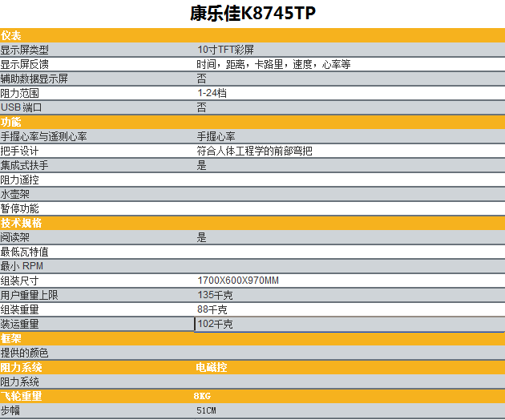
Task: Click the 135千克 user weight limit cell
Action: (215, 295)
